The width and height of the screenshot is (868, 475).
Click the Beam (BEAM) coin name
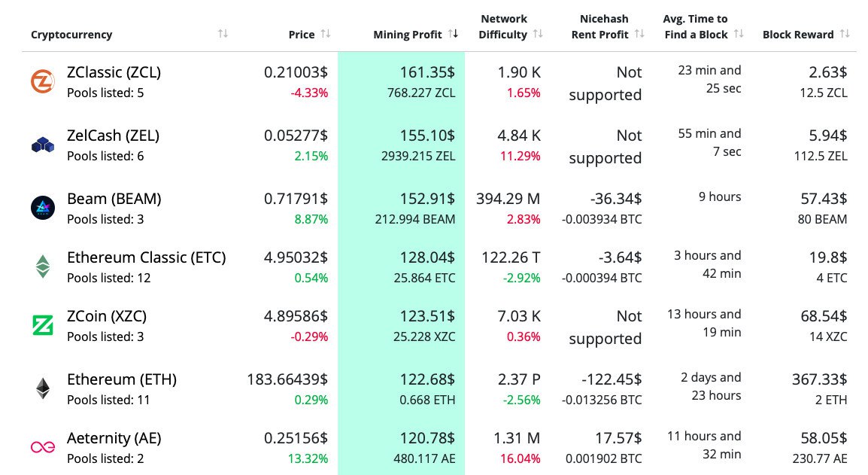114,199
